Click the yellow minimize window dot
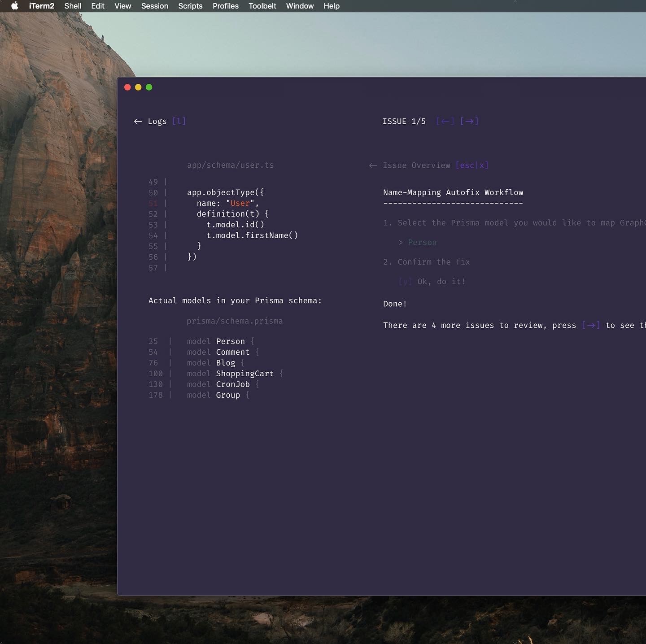The width and height of the screenshot is (646, 644). point(138,87)
